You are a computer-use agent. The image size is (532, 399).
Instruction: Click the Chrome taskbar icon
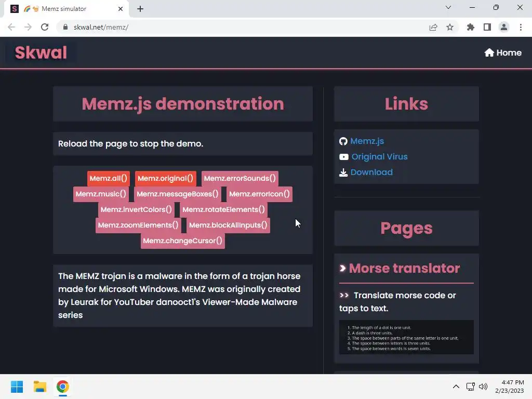(x=63, y=387)
